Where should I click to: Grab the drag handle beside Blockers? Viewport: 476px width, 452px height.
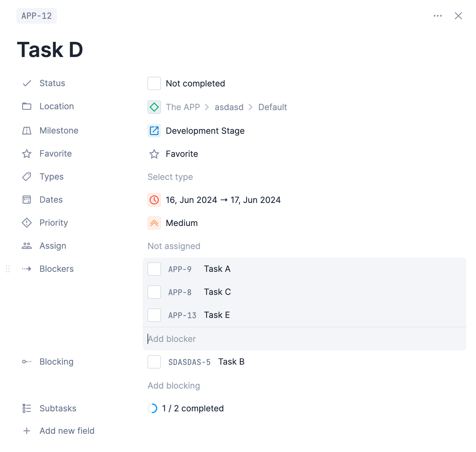(x=8, y=269)
